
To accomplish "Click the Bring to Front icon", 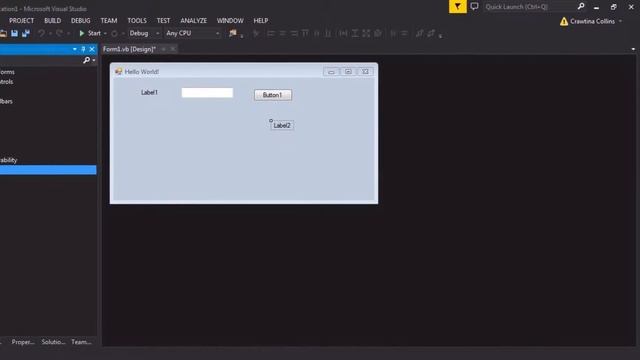I will [419, 33].
